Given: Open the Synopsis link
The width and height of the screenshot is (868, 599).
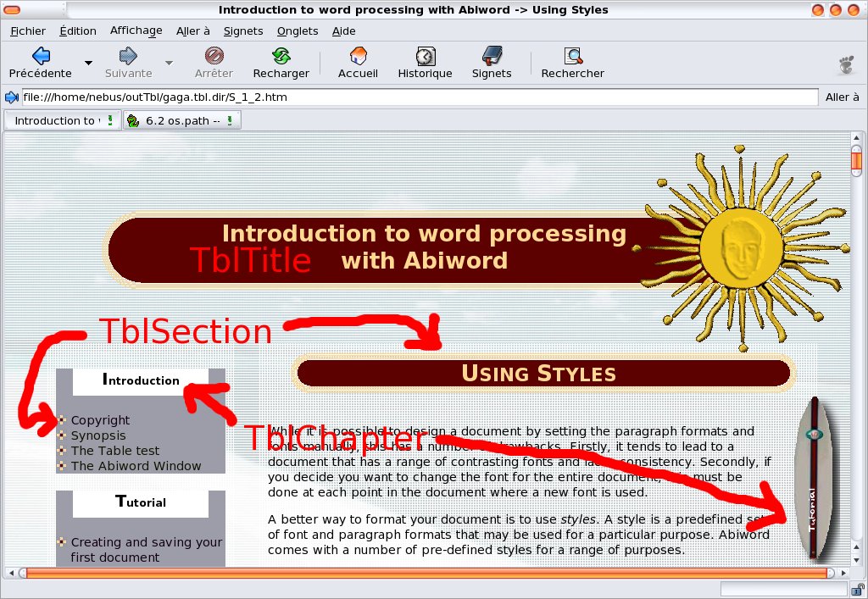Looking at the screenshot, I should tap(98, 435).
